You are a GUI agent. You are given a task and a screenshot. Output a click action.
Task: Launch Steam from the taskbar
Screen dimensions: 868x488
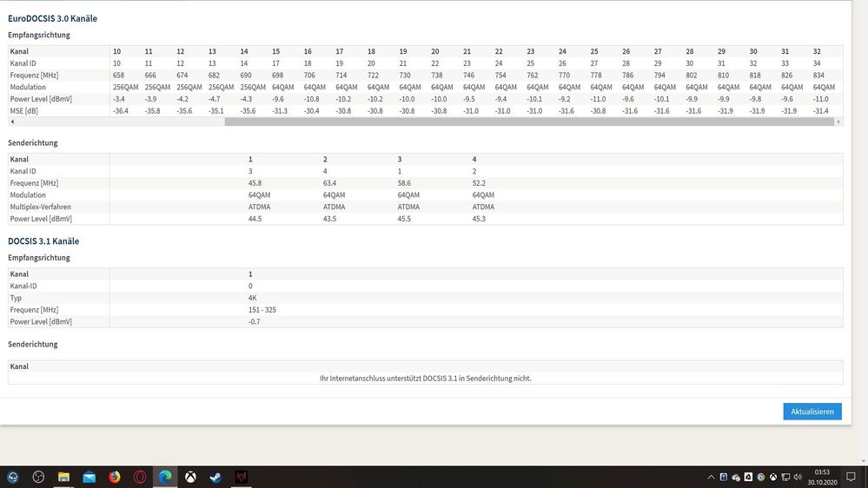coord(215,477)
